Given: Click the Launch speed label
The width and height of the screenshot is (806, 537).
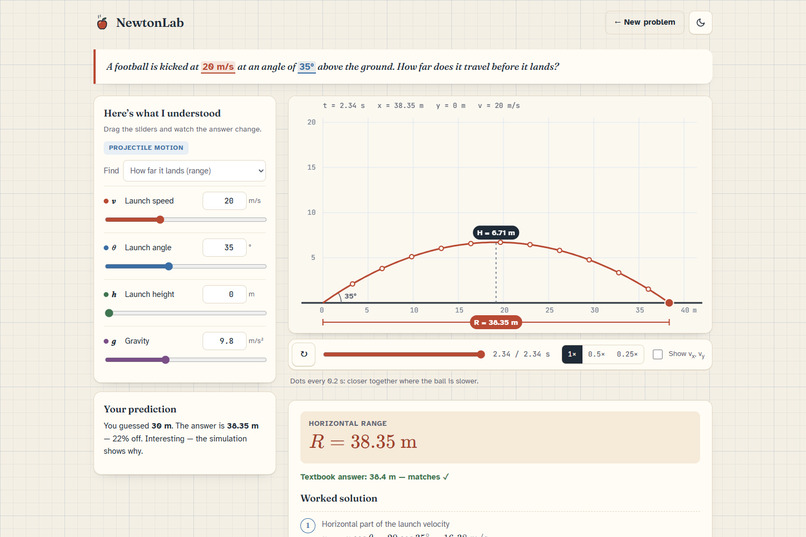Looking at the screenshot, I should click(x=149, y=201).
